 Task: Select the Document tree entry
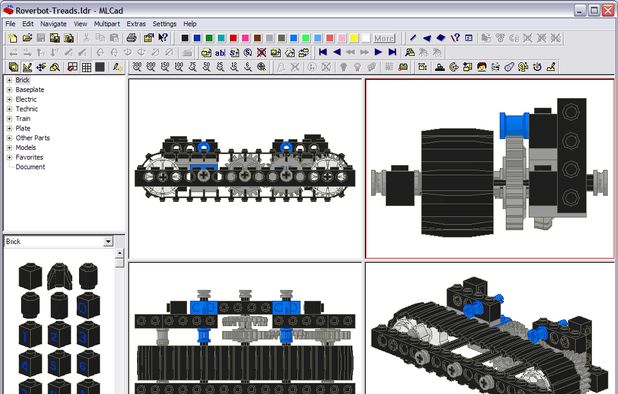click(x=30, y=167)
